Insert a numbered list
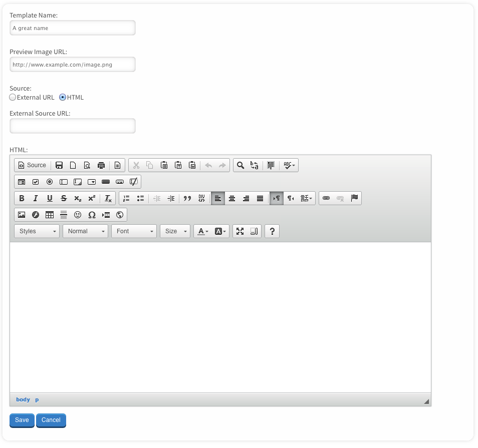478x448 pixels. 126,198
